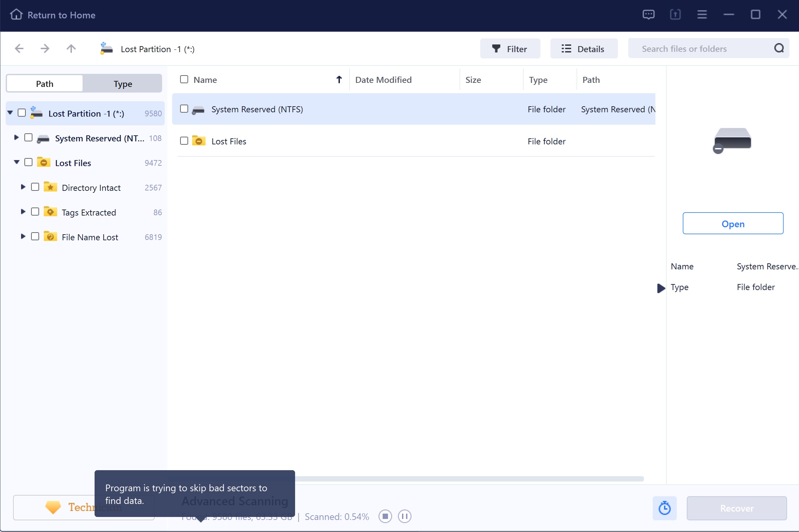Switch to the Type tab
Screen dimensions: 799x532
click(123, 84)
